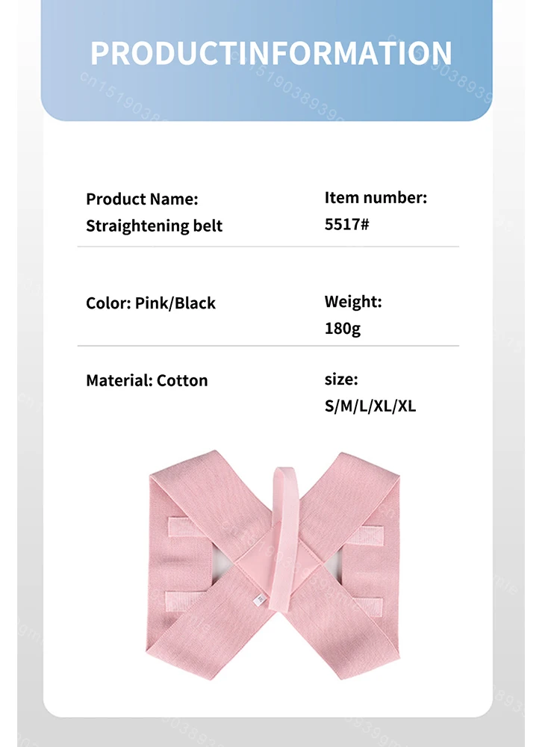
Task: Click the upper right velcro patch
Action: pyautogui.click(x=370, y=536)
